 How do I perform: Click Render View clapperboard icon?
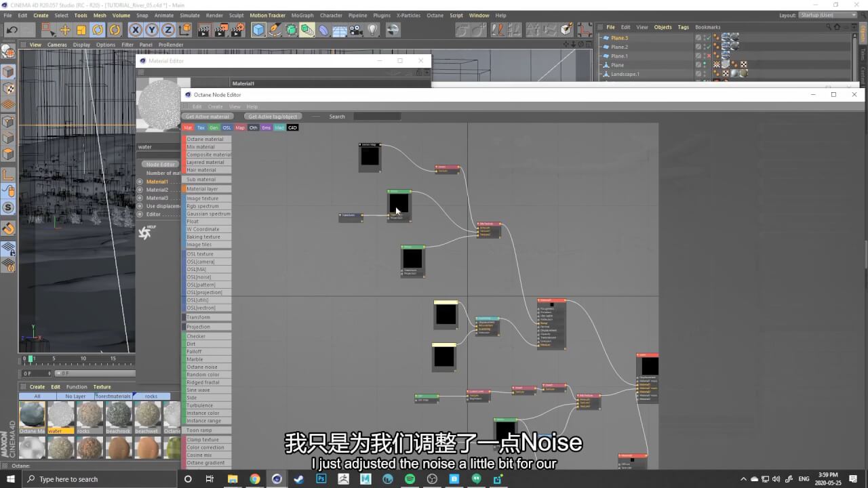tap(204, 30)
